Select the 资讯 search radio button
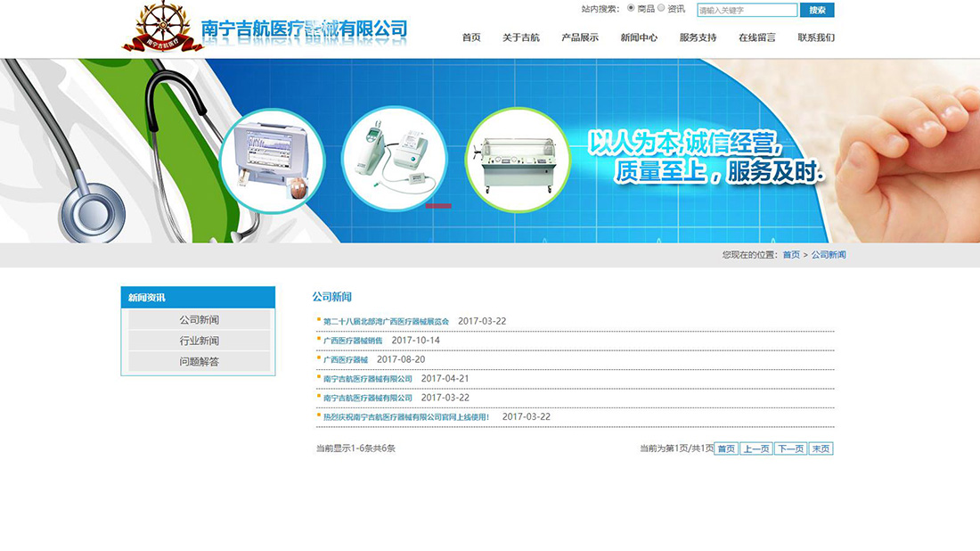 661,8
